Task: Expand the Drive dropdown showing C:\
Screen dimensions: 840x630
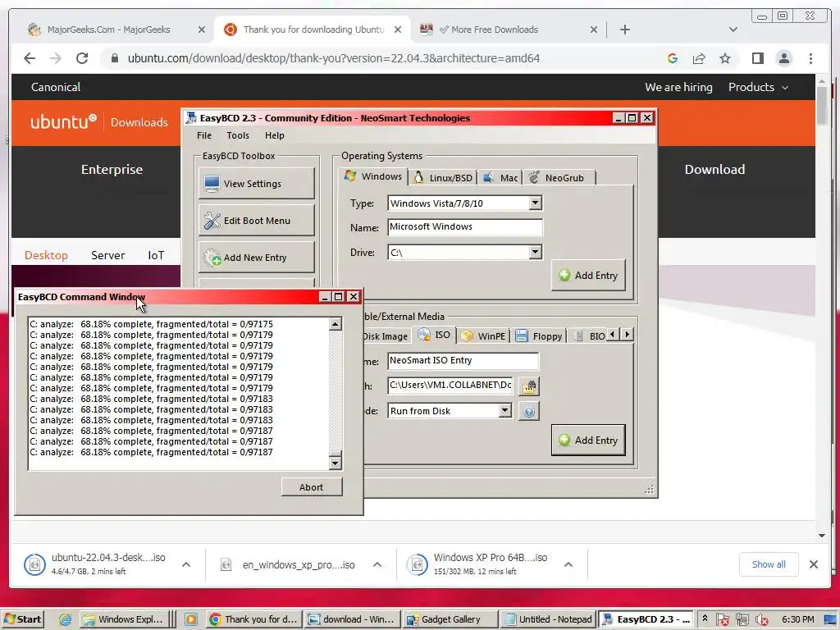Action: (535, 253)
